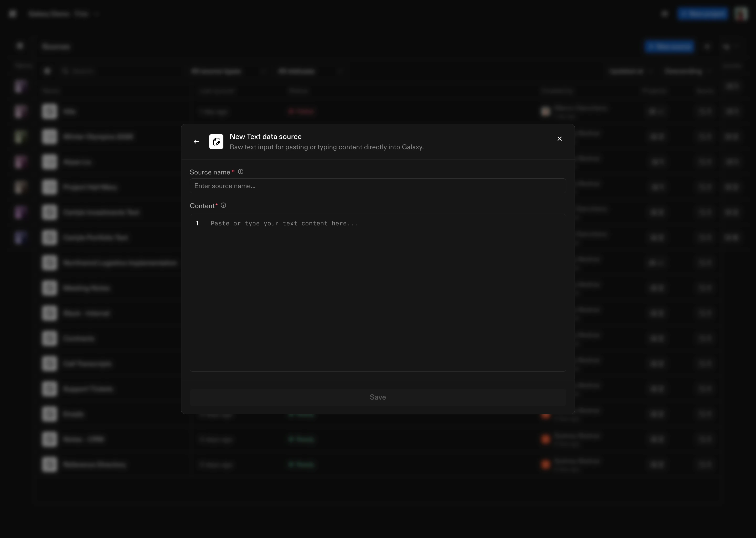Screen dimensions: 756x538
Task: Click info icon beside Source name
Action: (241, 172)
